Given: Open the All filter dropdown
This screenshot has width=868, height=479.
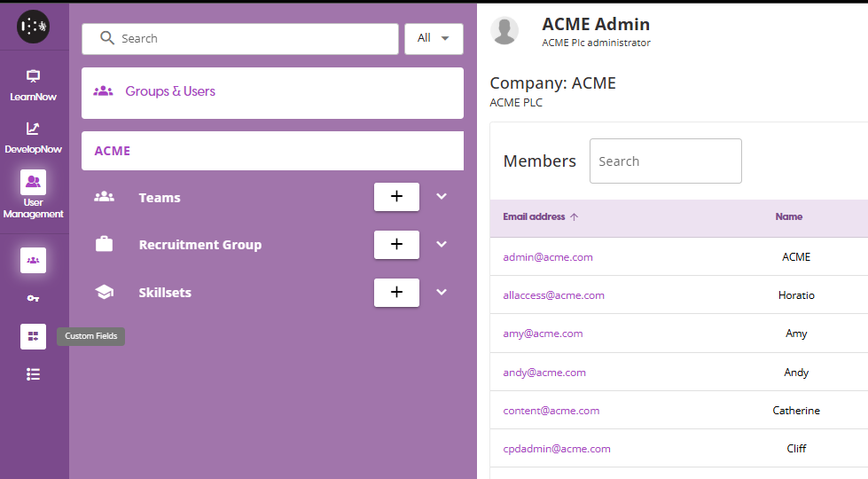Looking at the screenshot, I should [434, 38].
